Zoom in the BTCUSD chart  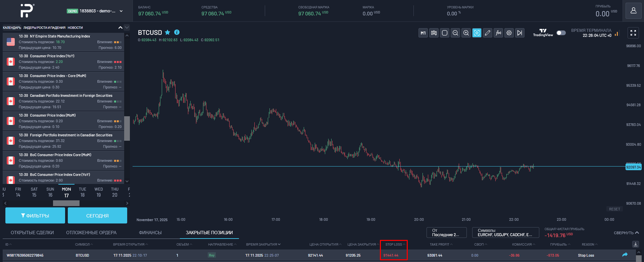pos(466,33)
